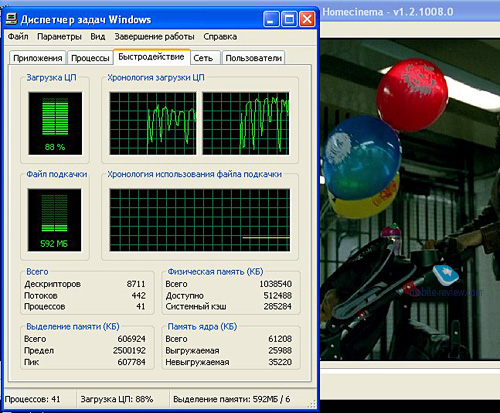Select the Быстродействие tab
Screen dimensions: 500x413
coord(151,57)
